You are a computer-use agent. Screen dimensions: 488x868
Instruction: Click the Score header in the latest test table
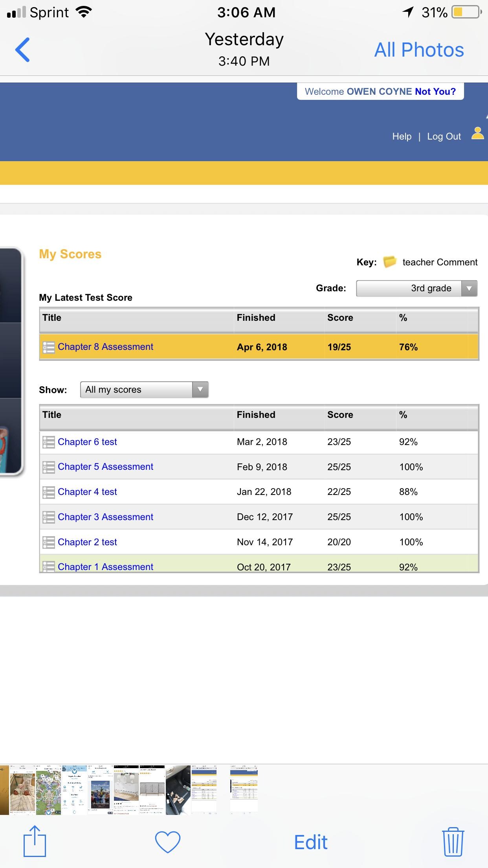coord(340,318)
